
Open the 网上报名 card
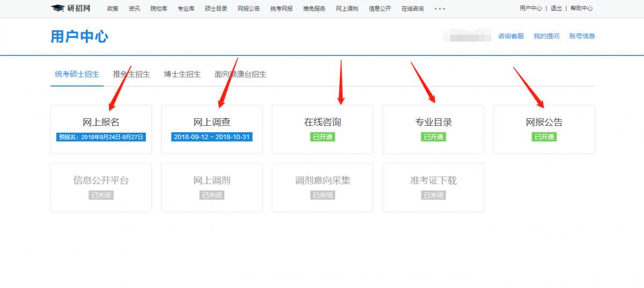101,129
